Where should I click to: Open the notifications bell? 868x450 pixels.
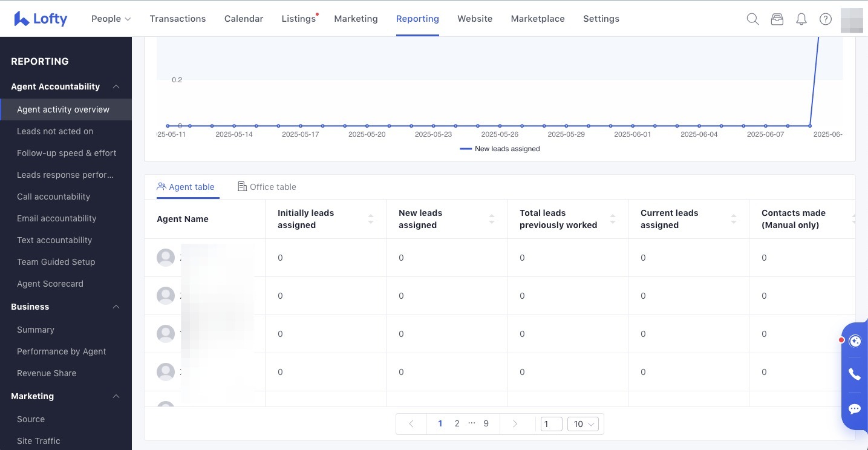[801, 19]
